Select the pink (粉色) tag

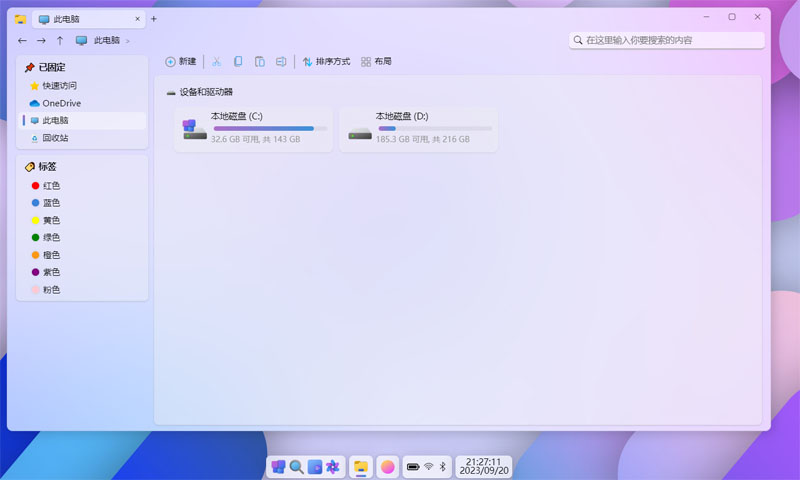(x=46, y=290)
